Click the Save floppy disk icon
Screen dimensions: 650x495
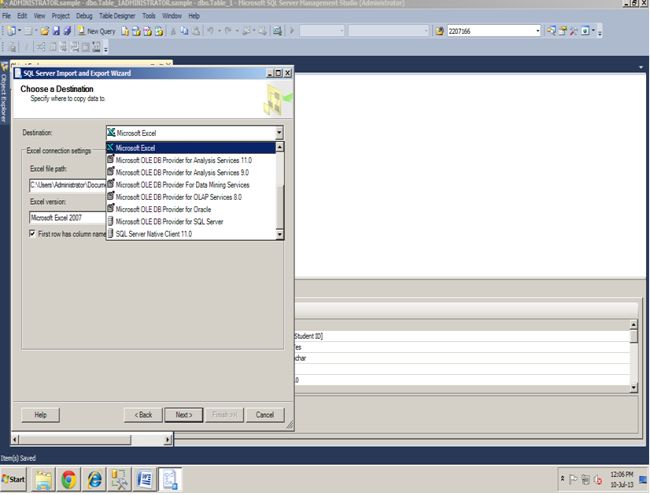pos(56,31)
